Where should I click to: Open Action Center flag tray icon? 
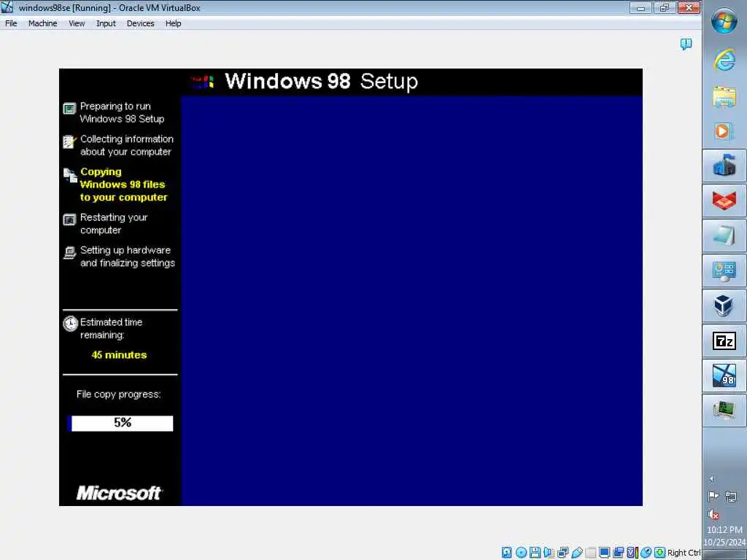(713, 497)
